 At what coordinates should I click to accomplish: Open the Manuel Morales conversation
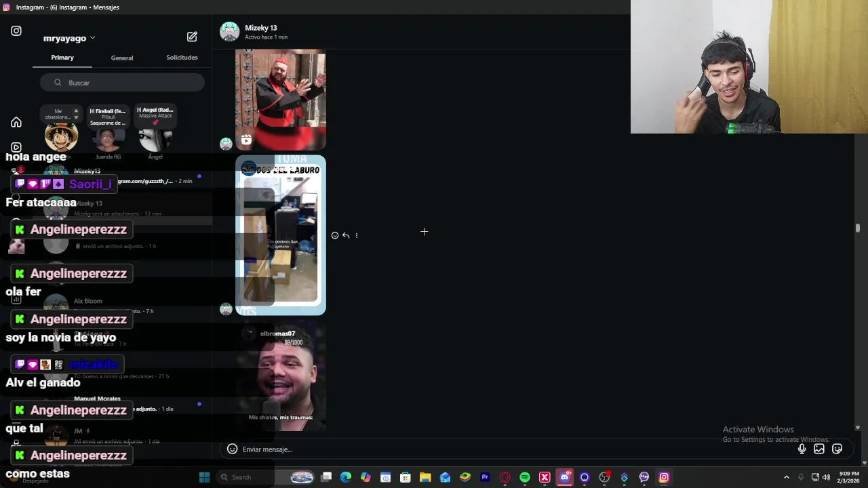122,403
